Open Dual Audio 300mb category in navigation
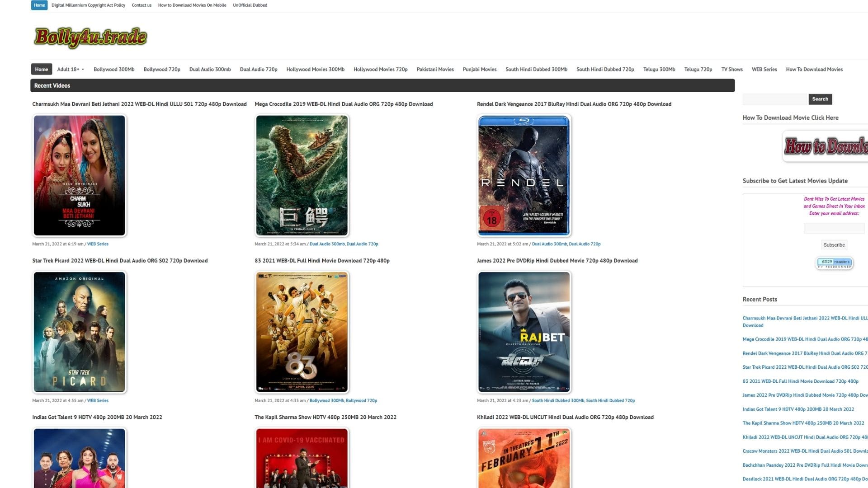 click(210, 69)
